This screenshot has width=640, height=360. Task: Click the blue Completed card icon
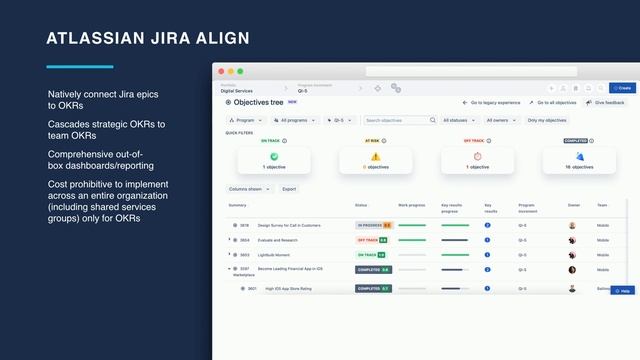pos(580,156)
